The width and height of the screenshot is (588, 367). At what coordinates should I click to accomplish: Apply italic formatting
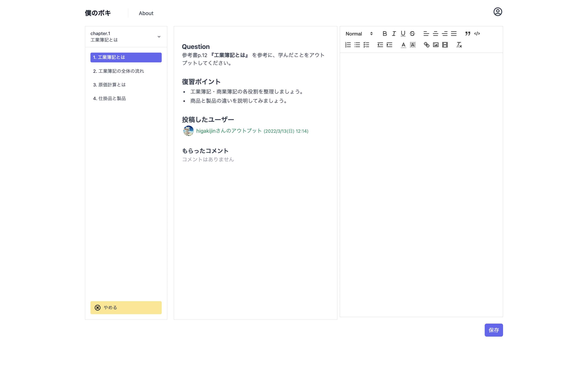394,34
